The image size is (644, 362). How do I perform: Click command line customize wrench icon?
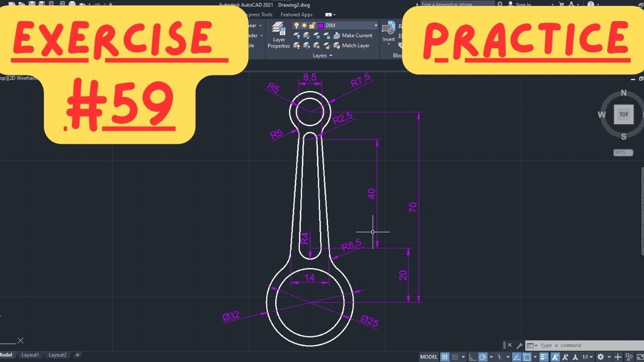click(x=520, y=346)
